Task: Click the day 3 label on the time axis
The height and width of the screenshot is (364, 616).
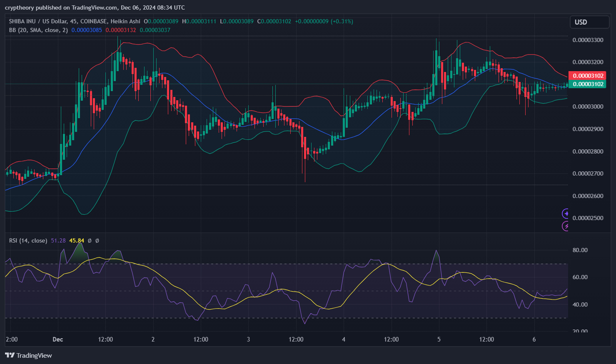Action: point(248,339)
